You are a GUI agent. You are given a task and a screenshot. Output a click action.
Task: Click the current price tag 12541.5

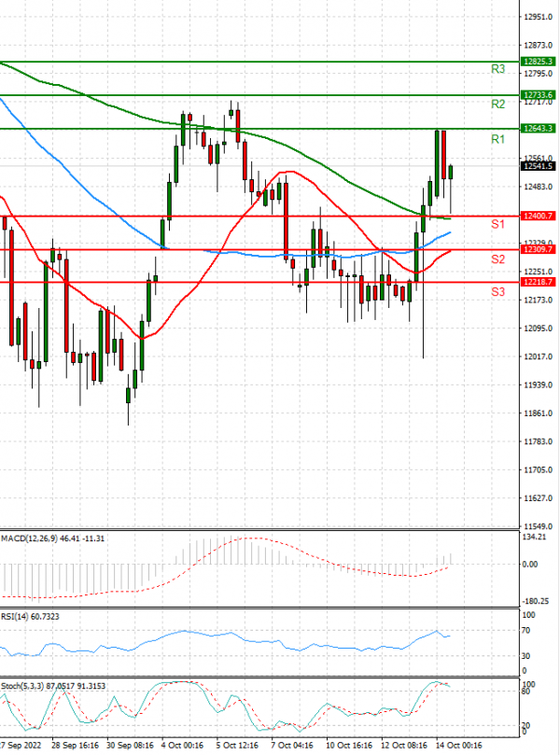[x=538, y=166]
